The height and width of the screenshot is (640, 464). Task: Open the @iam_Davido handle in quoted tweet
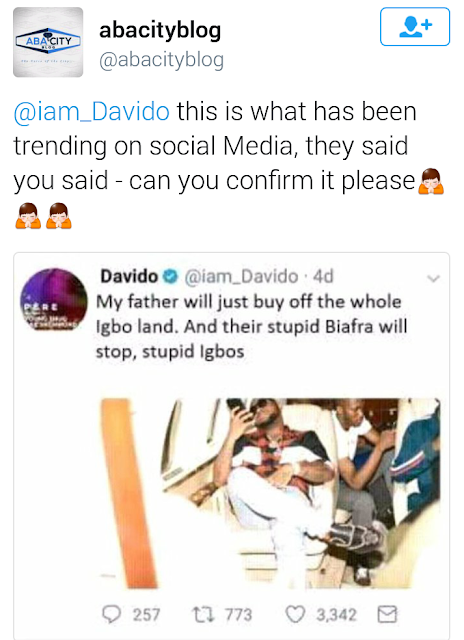tap(241, 276)
